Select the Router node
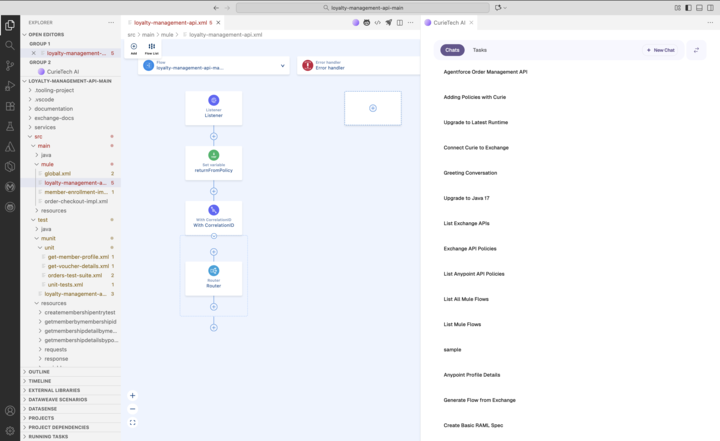This screenshot has height=441, width=720. [214, 278]
